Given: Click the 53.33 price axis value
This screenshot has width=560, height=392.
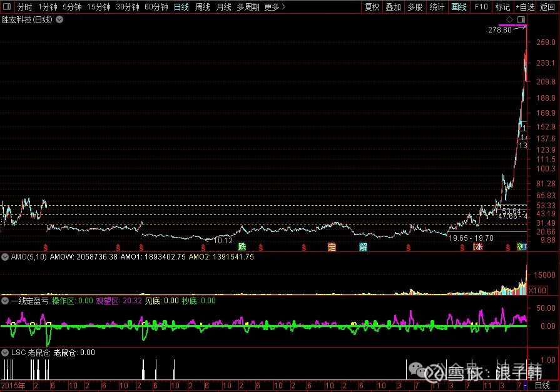Looking at the screenshot, I should point(546,206).
